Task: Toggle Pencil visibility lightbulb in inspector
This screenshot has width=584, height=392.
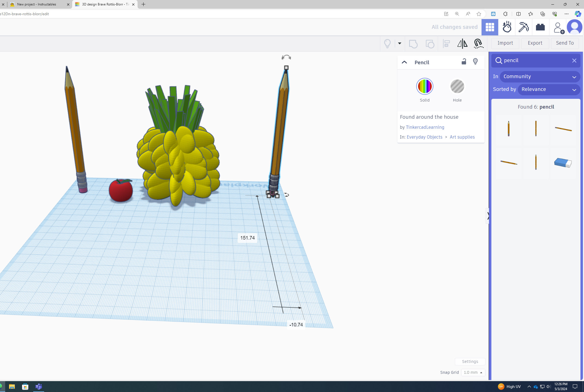Action: tap(475, 62)
